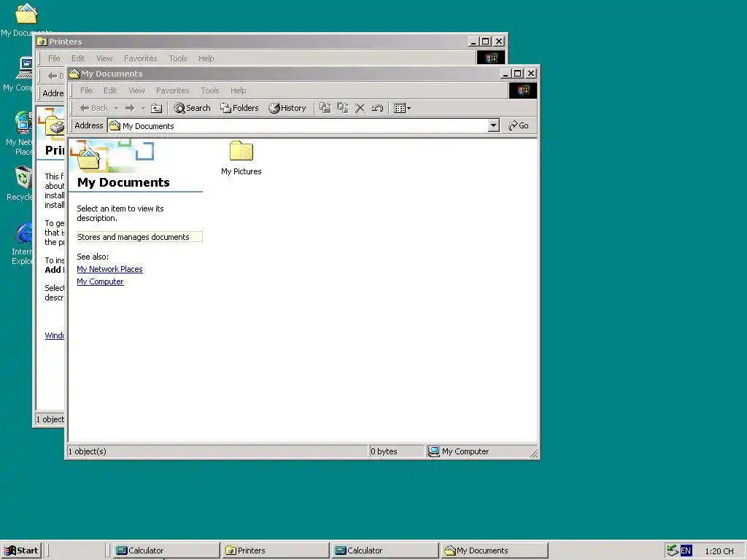Click the 1 object(s) status bar text
The width and height of the screenshot is (747, 560).
point(88,451)
